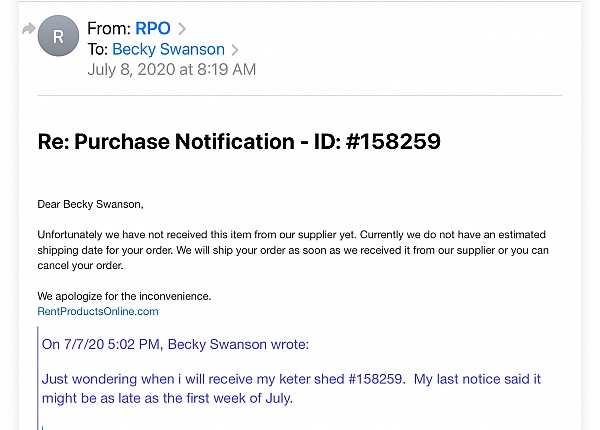This screenshot has width=600, height=430.
Task: Expand the chevron after Becky Swanson
Action: pyautogui.click(x=235, y=50)
